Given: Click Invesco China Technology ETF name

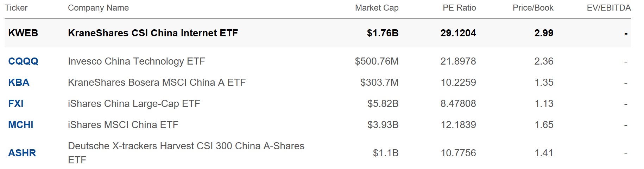Looking at the screenshot, I should point(137,61).
